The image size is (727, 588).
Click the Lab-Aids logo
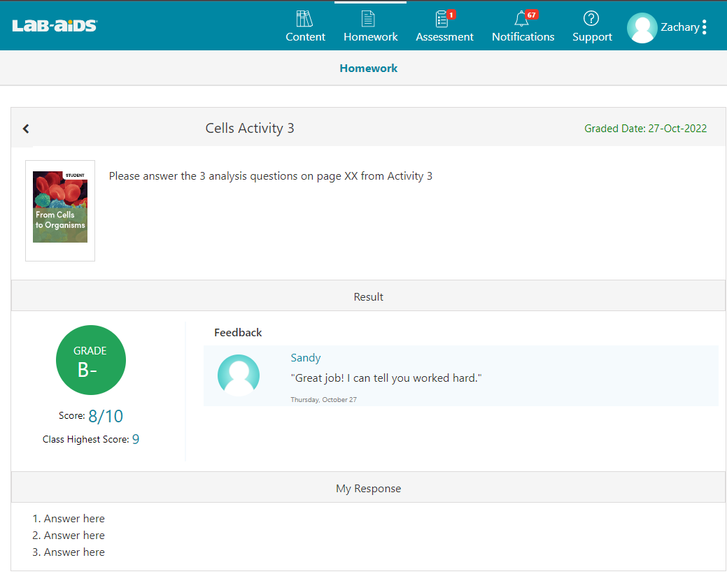coord(55,26)
